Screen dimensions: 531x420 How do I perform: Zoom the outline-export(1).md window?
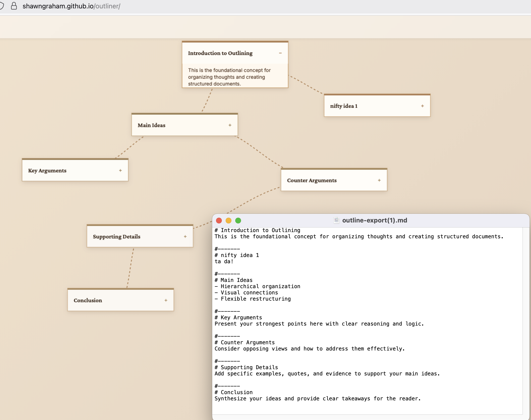tap(238, 221)
